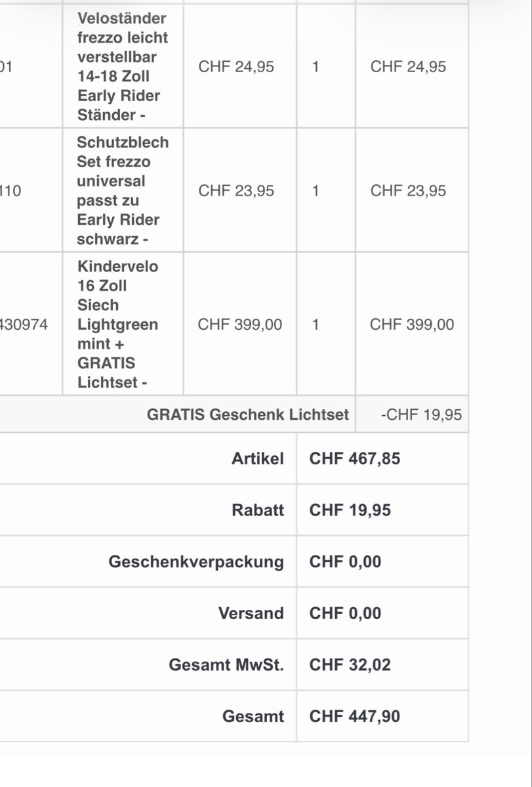Click the Kindervelo line total CHF 399,00
Viewport: 532px width, 787px height.
[x=412, y=324]
